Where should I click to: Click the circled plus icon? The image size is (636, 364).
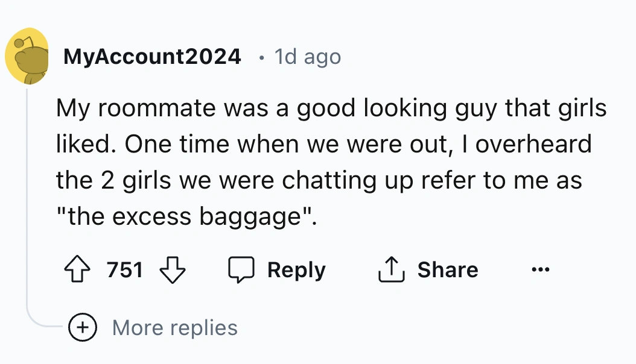pos(84,328)
